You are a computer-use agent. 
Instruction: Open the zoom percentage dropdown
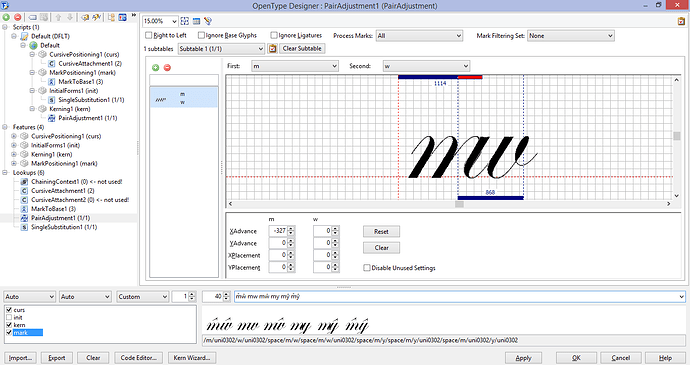coord(174,21)
